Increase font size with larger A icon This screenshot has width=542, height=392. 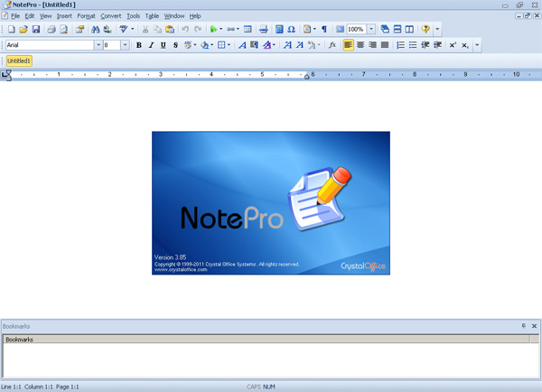click(x=287, y=45)
